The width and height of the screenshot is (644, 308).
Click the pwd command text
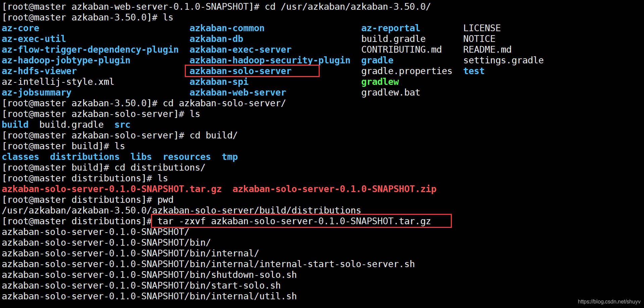[165, 200]
